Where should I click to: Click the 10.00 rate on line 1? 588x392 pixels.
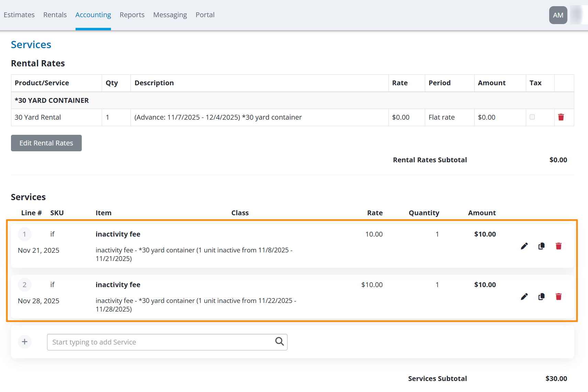click(374, 234)
